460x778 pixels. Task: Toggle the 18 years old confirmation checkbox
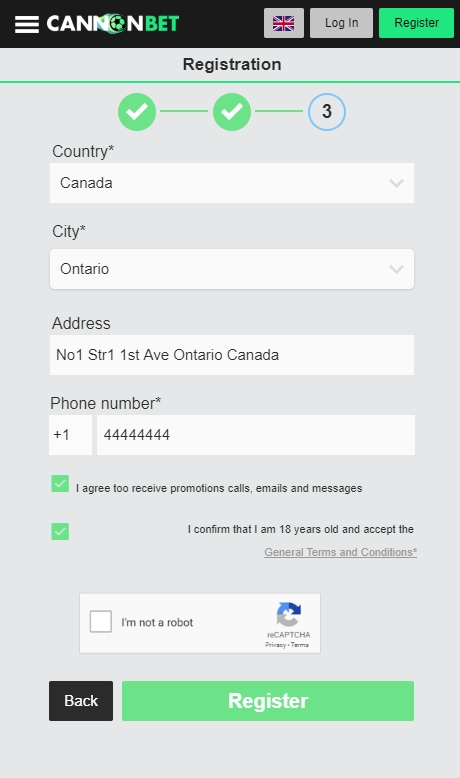60,531
